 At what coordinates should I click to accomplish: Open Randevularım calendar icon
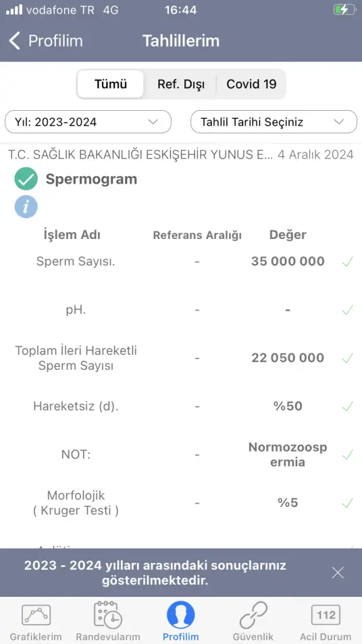point(107,615)
